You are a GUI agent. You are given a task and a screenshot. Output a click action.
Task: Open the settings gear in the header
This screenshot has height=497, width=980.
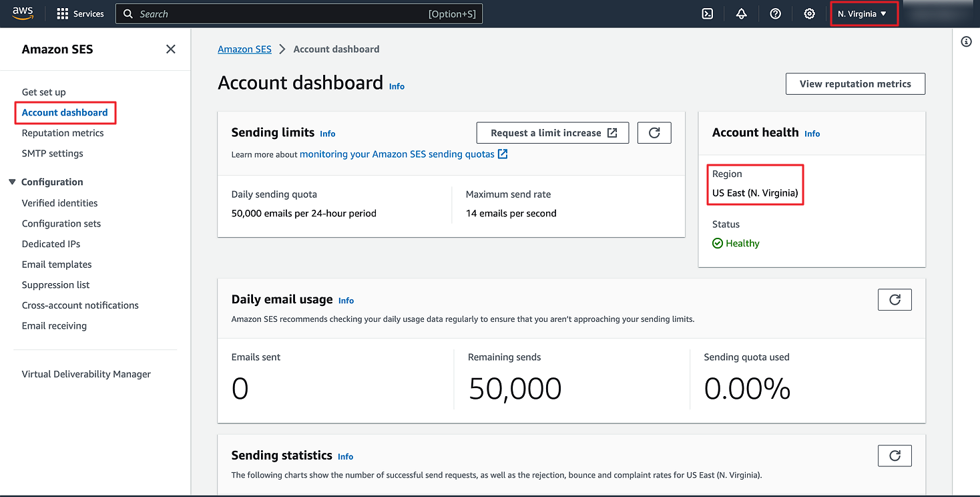pyautogui.click(x=809, y=13)
